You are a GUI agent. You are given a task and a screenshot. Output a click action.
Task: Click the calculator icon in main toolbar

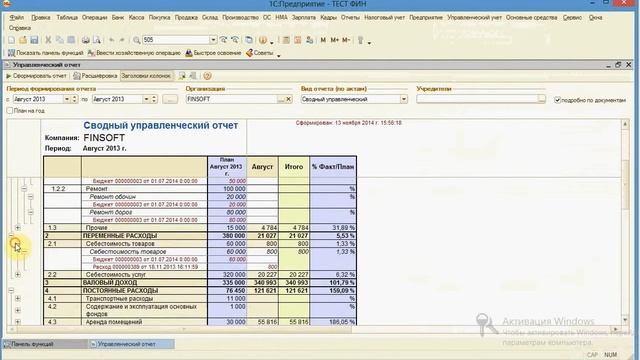[287, 40]
